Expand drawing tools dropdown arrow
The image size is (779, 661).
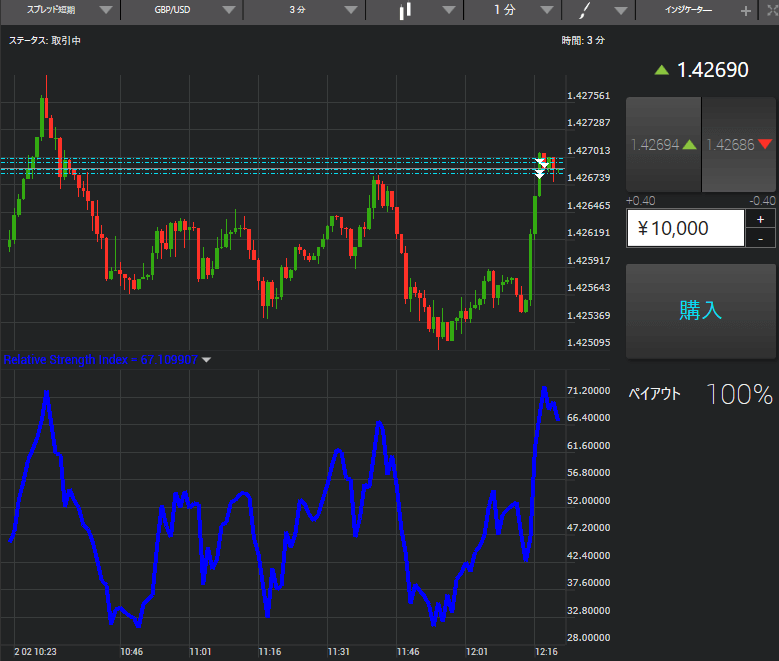[x=621, y=10]
